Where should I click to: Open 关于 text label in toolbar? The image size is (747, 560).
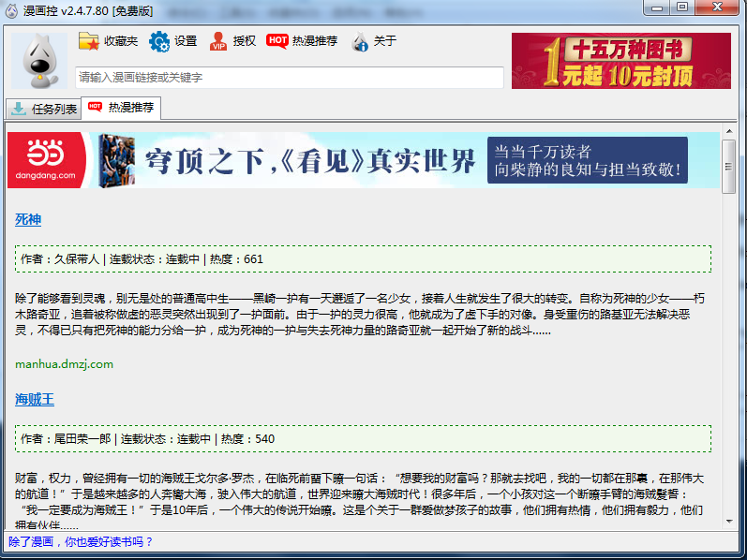click(x=385, y=41)
